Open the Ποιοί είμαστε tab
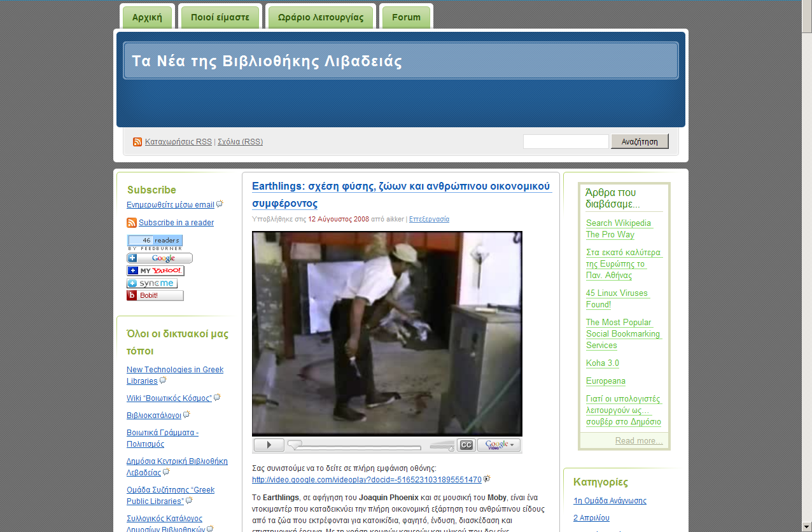The height and width of the screenshot is (532, 812). click(x=220, y=17)
